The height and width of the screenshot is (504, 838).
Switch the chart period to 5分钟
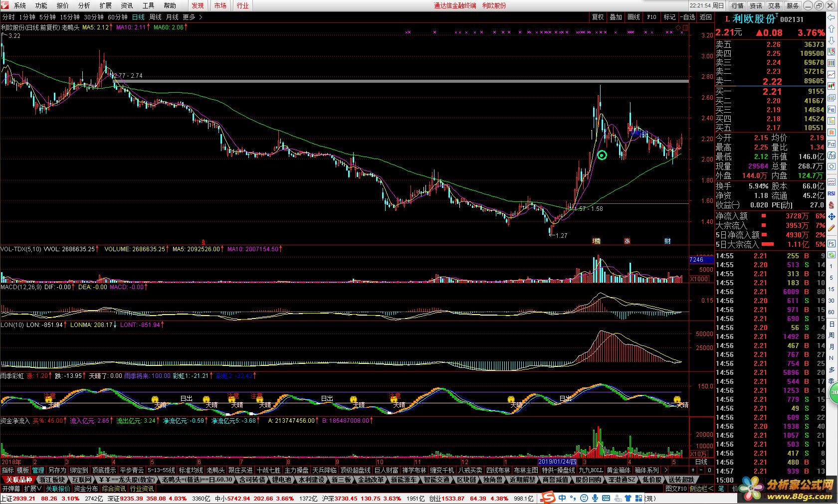[48, 17]
